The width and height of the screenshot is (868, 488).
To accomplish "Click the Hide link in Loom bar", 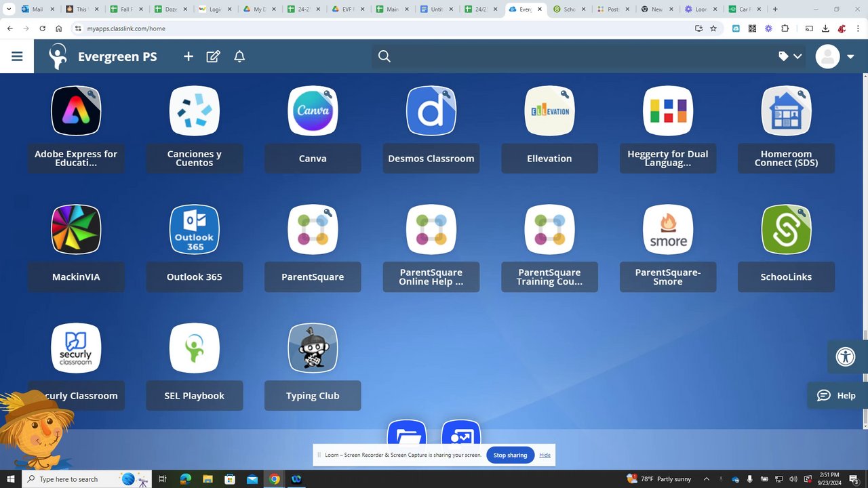I will pyautogui.click(x=545, y=455).
